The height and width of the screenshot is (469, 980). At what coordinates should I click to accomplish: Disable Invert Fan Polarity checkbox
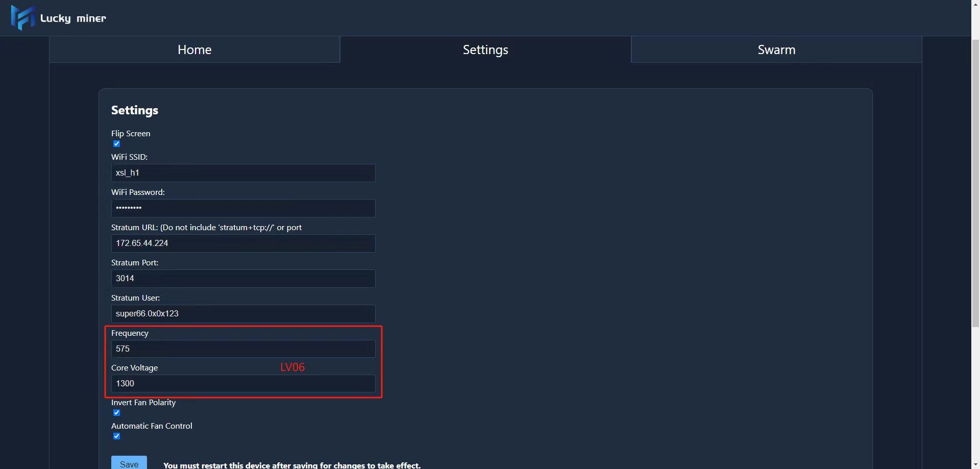click(117, 413)
